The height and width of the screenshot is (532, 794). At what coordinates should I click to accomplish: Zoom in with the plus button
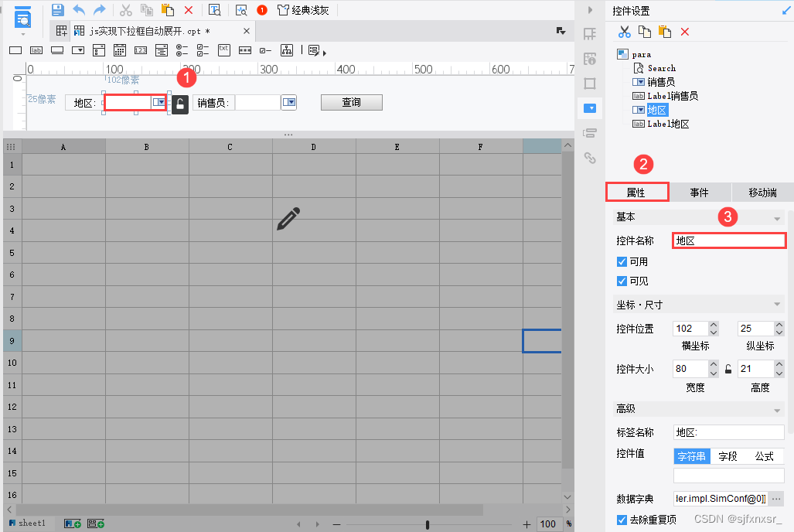(526, 524)
